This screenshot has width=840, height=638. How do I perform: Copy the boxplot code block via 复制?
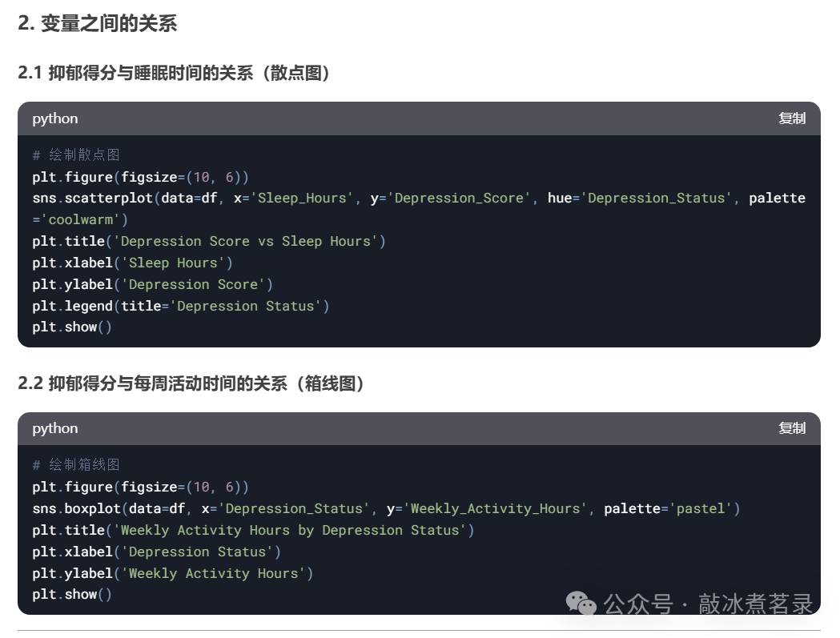(x=792, y=428)
